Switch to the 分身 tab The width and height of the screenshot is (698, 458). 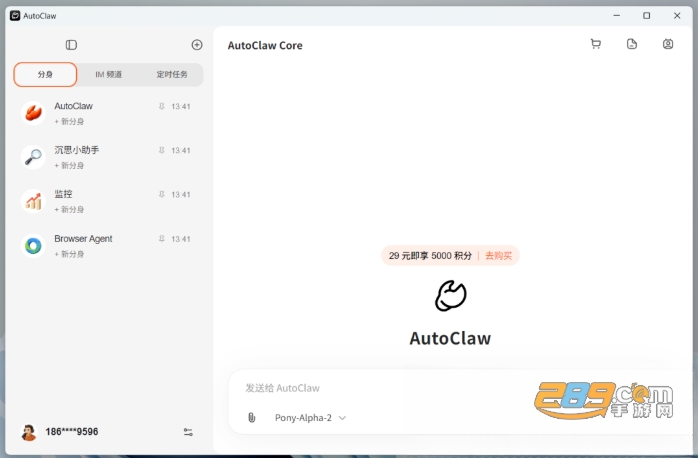click(x=45, y=74)
